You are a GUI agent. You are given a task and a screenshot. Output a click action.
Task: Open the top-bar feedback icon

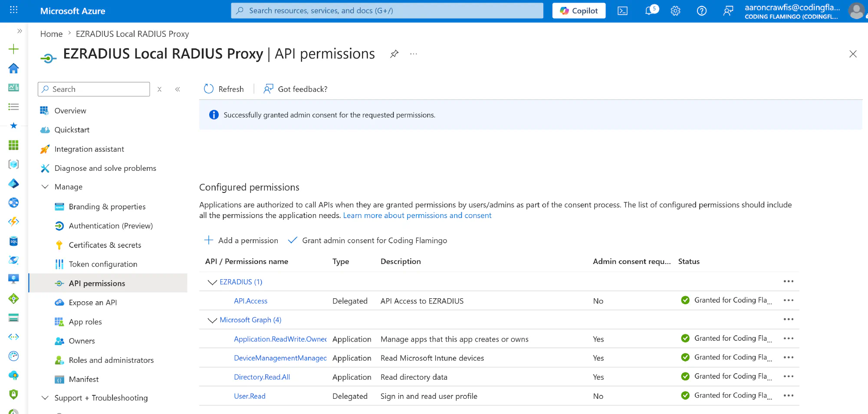click(728, 11)
